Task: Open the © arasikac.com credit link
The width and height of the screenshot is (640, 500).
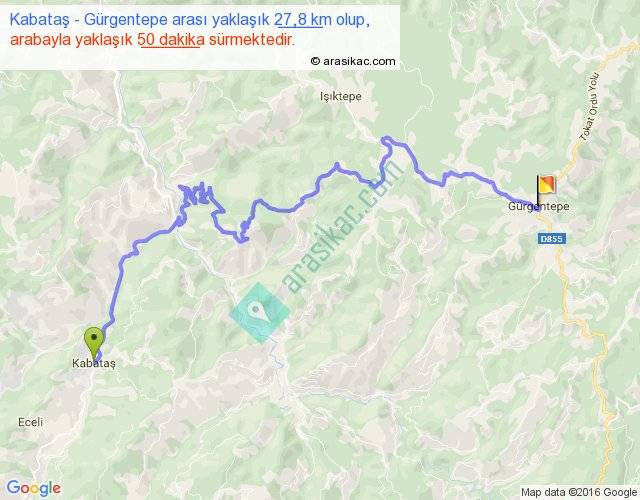Action: (353, 61)
